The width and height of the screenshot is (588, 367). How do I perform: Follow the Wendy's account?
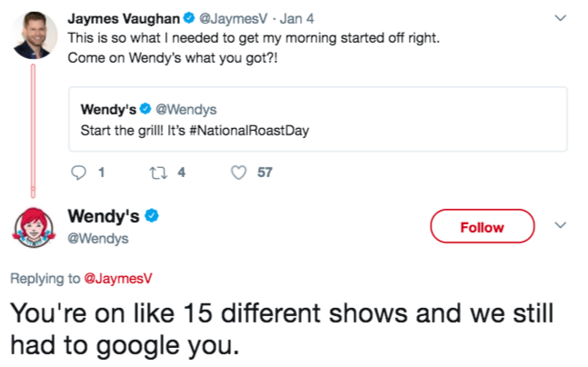coord(483,226)
